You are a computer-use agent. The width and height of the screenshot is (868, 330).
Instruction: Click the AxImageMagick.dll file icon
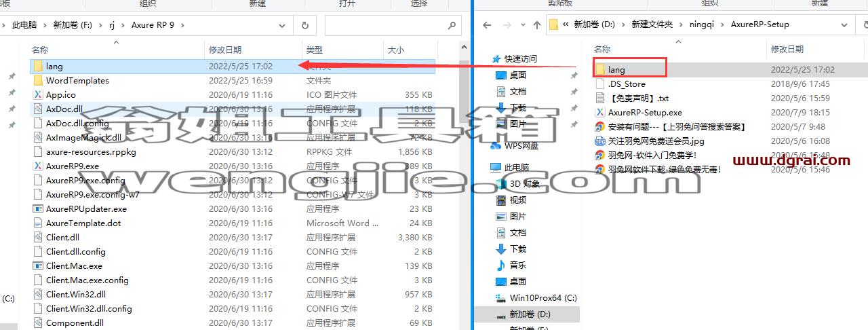38,138
